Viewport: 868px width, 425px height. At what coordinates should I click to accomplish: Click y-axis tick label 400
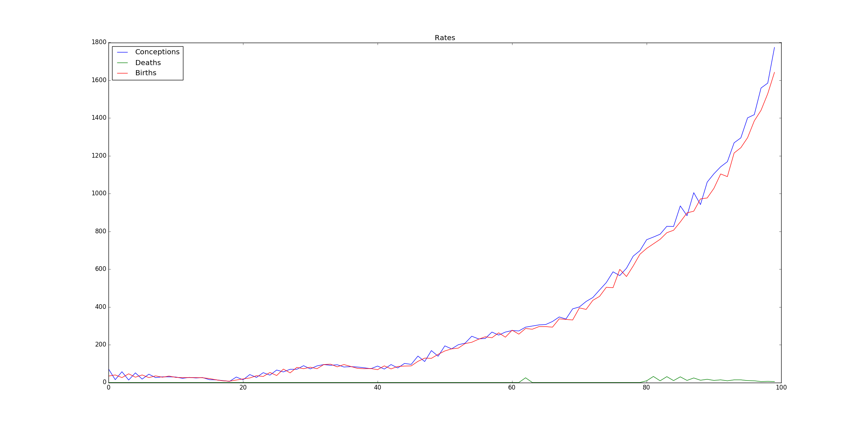pos(101,307)
